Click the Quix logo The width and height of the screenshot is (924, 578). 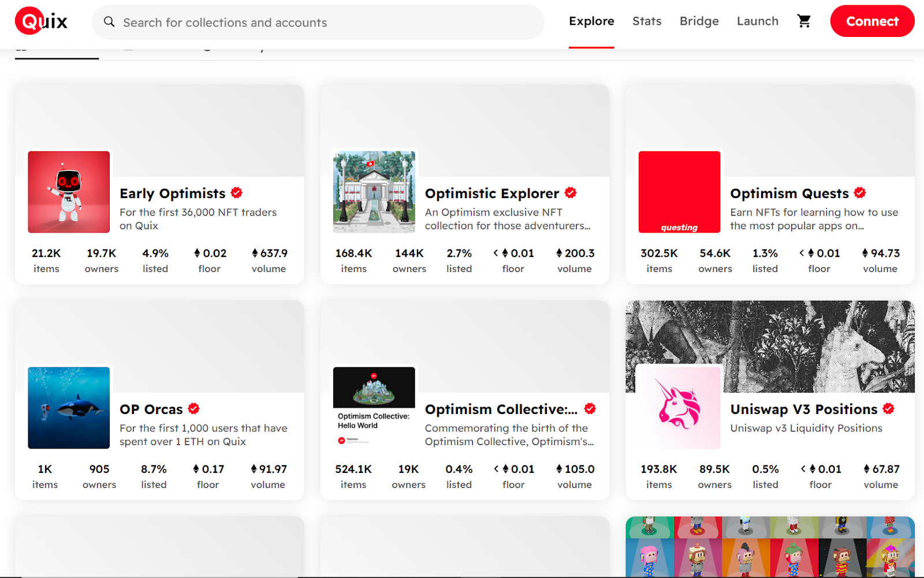click(x=42, y=21)
